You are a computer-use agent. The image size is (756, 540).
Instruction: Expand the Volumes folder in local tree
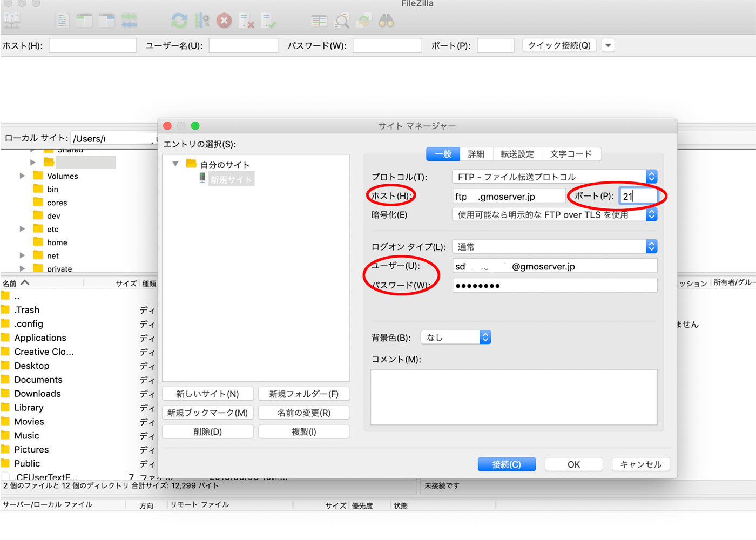(22, 175)
